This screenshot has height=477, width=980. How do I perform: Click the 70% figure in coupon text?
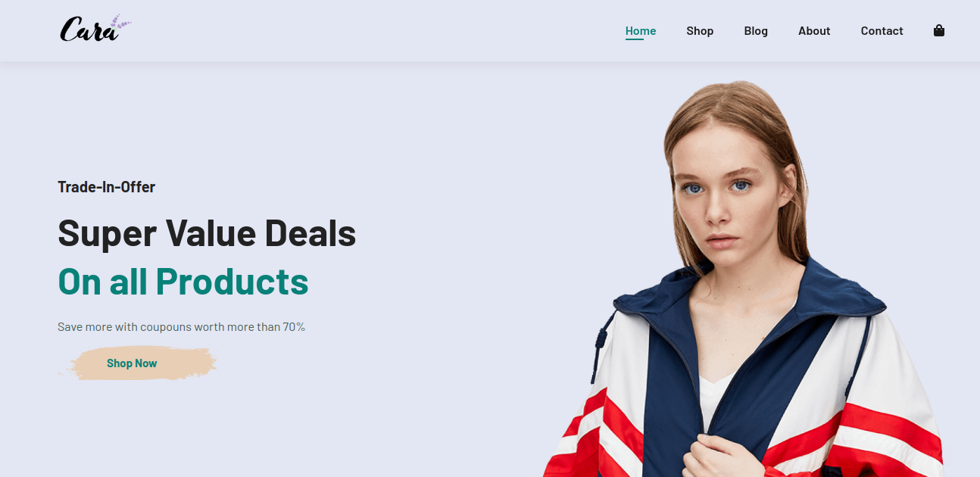(294, 327)
